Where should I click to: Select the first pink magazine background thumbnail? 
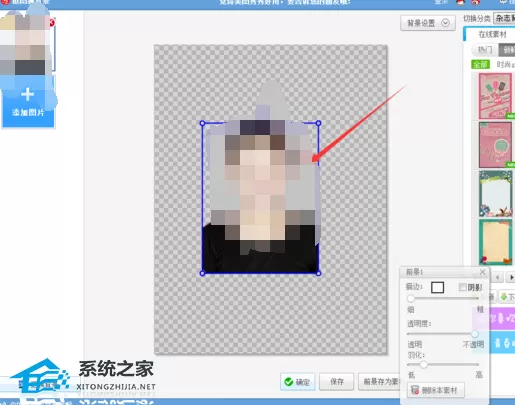click(495, 96)
